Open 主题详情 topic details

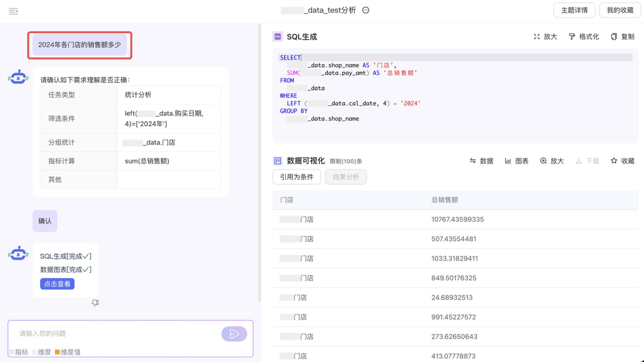pyautogui.click(x=574, y=10)
